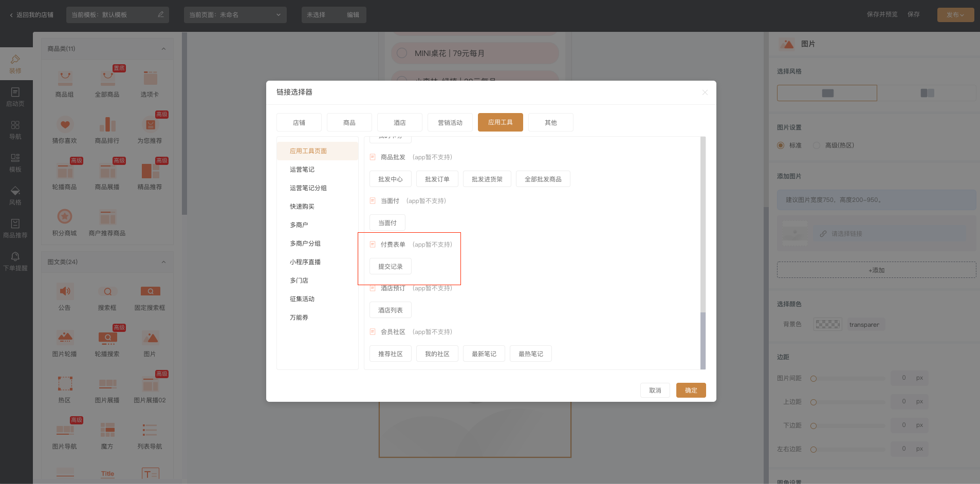
Task: Click the 当面付 link button
Action: point(387,222)
